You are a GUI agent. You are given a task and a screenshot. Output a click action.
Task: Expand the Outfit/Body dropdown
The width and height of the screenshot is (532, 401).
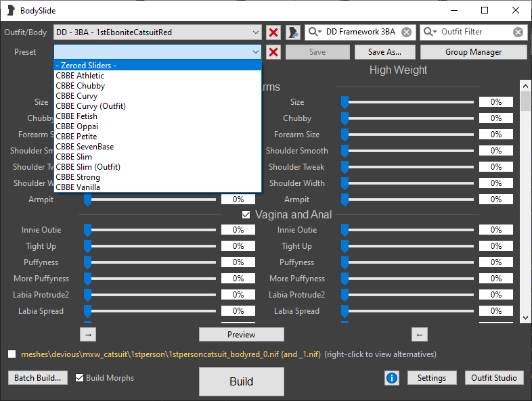coord(255,32)
